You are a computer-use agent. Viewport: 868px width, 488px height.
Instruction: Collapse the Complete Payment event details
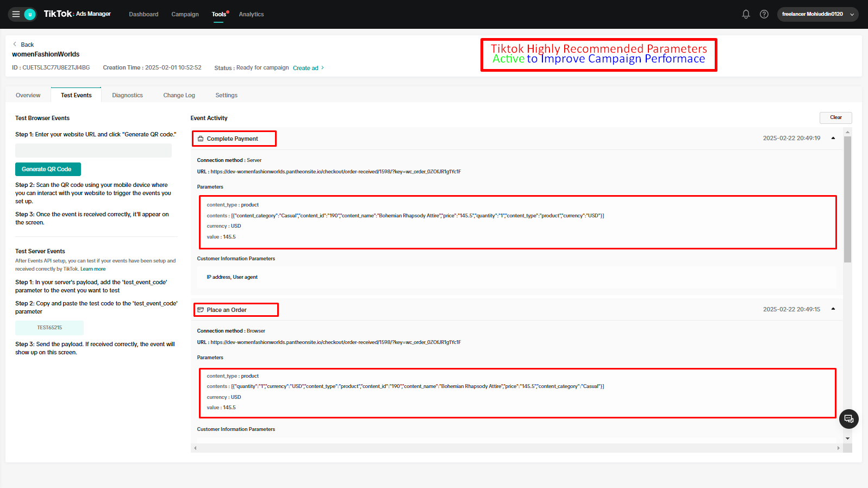833,138
